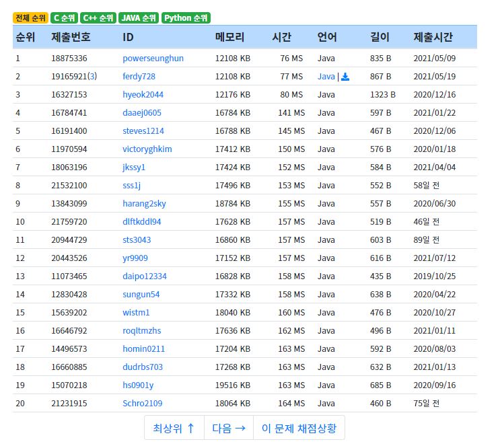Image resolution: width=500 pixels, height=448 pixels.
Task: Open sungun54's profile
Action: pyautogui.click(x=141, y=295)
